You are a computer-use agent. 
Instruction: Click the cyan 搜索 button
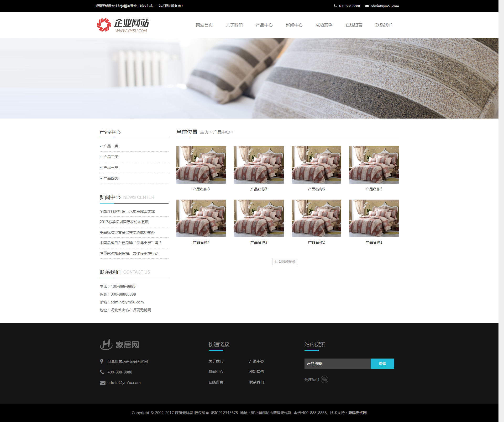tap(382, 364)
